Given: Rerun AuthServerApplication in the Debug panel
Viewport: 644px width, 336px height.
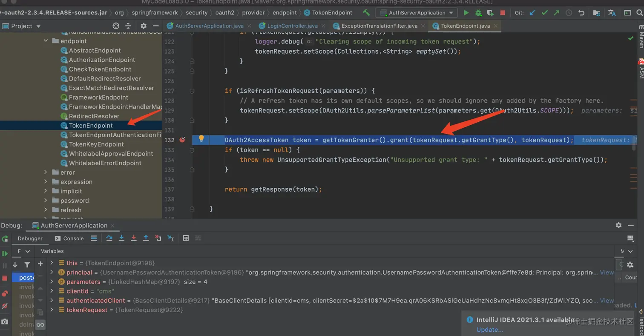Looking at the screenshot, I should tap(5, 239).
